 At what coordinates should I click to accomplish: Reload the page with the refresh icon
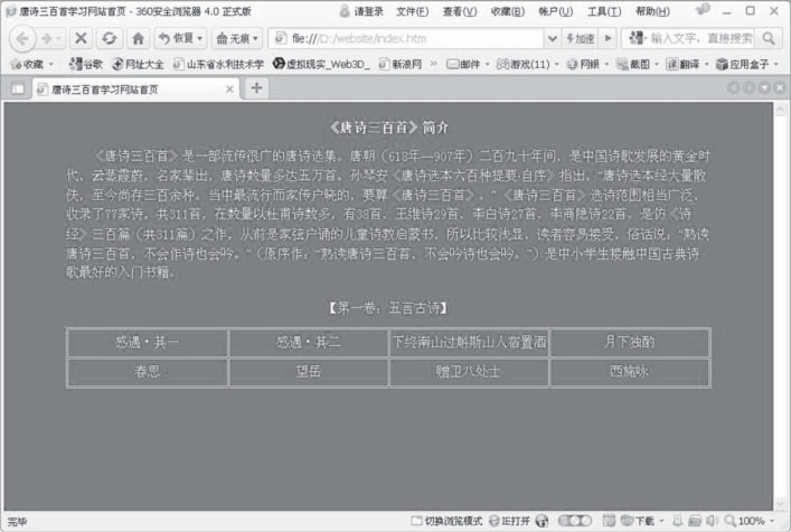pyautogui.click(x=109, y=38)
